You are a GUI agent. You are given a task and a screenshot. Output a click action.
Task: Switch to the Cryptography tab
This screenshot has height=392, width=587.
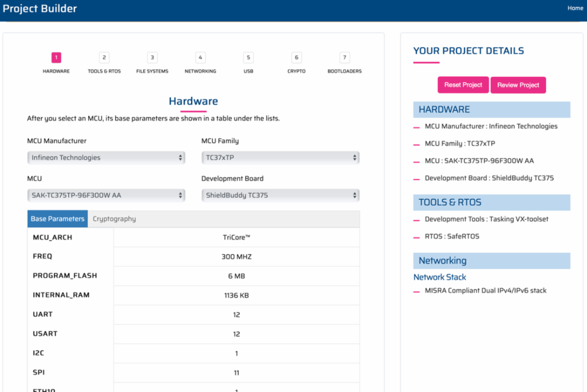pos(114,219)
